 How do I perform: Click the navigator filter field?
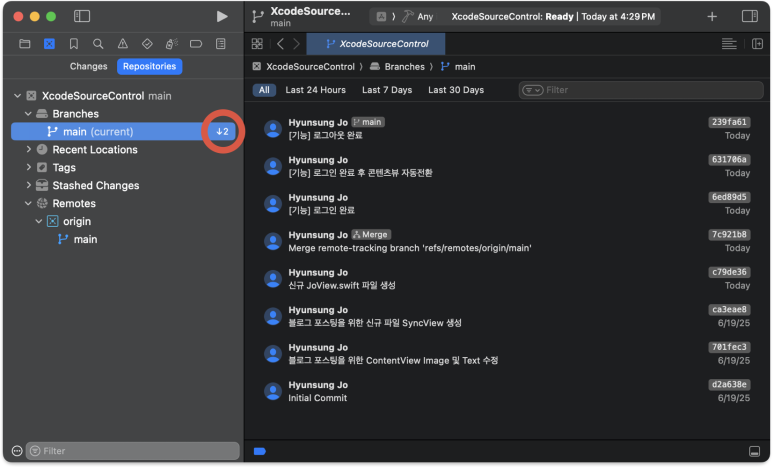[x=133, y=451]
